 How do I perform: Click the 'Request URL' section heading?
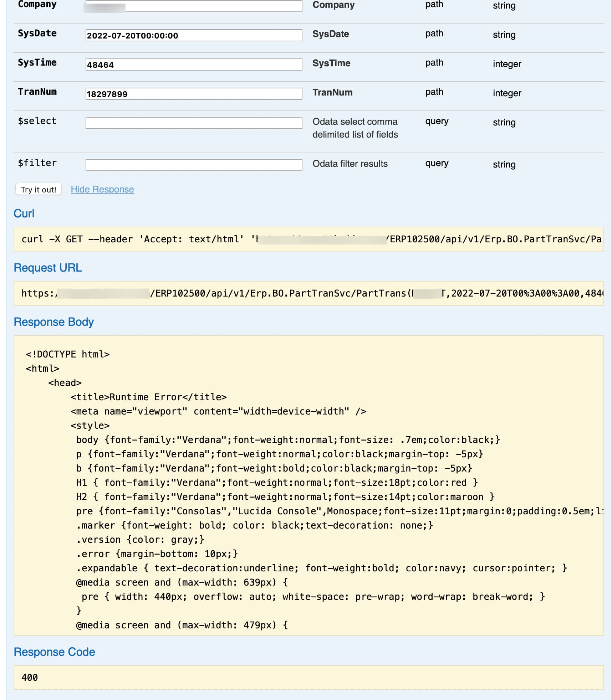(48, 268)
